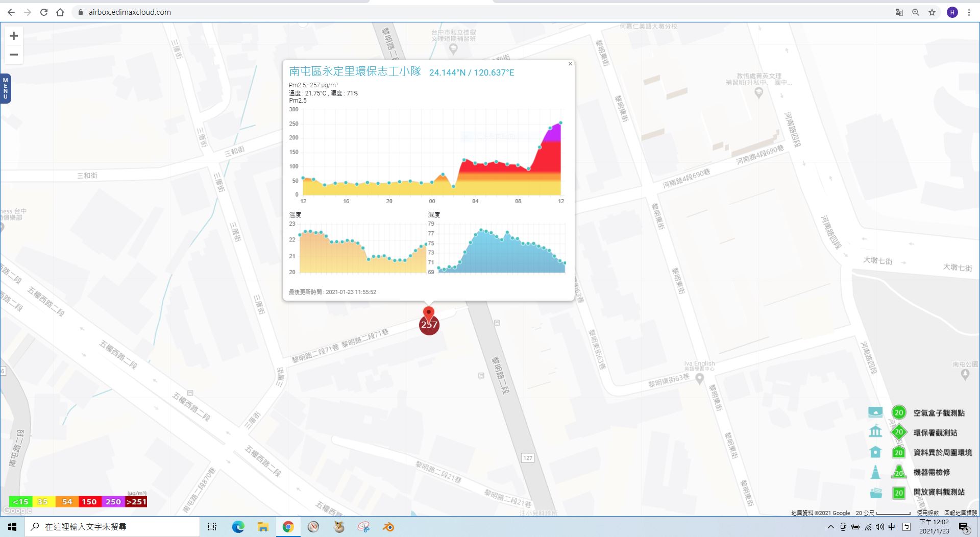The image size is (980, 537).
Task: Zoom out the map with minus button
Action: click(x=14, y=55)
